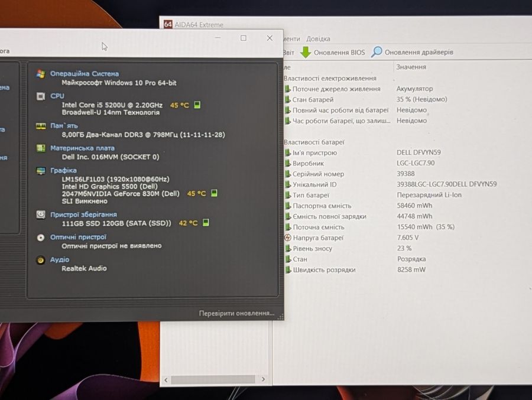Click icon beside Тип батареї row
The height and width of the screenshot is (400, 532).
tap(288, 195)
